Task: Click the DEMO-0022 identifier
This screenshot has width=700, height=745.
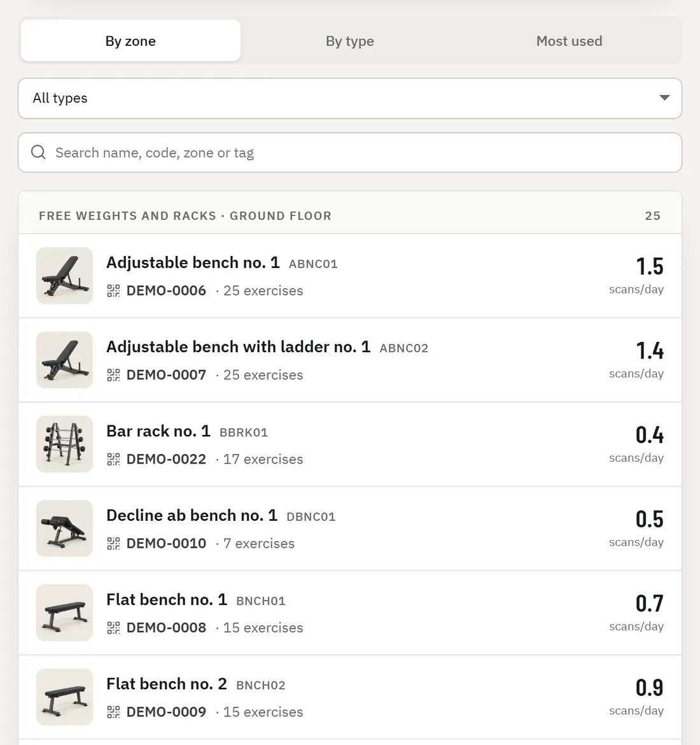Action: (166, 460)
